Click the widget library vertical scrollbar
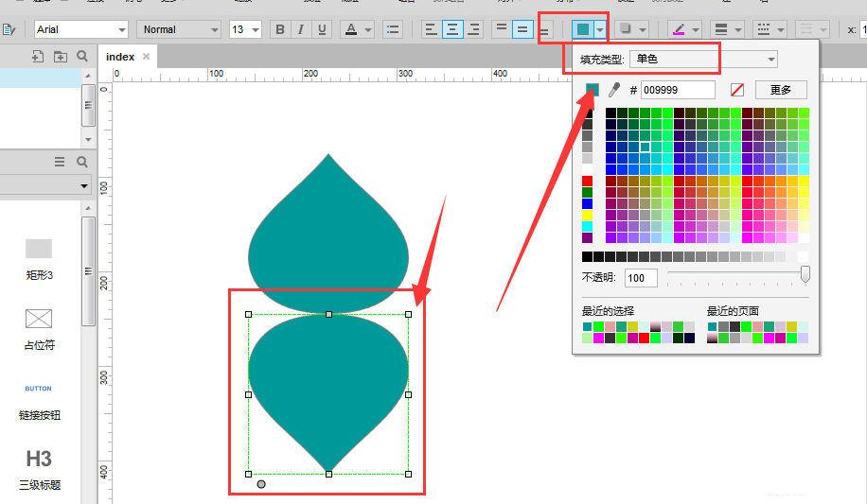867x504 pixels. pos(88,270)
